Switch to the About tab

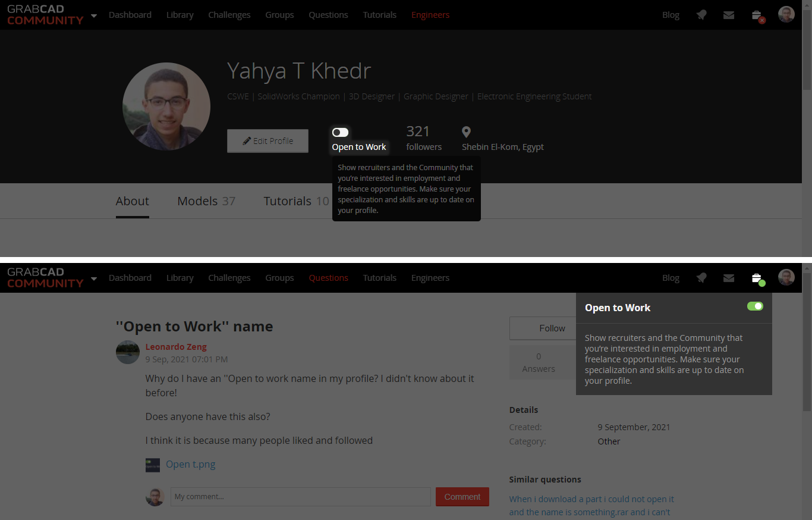(x=133, y=201)
